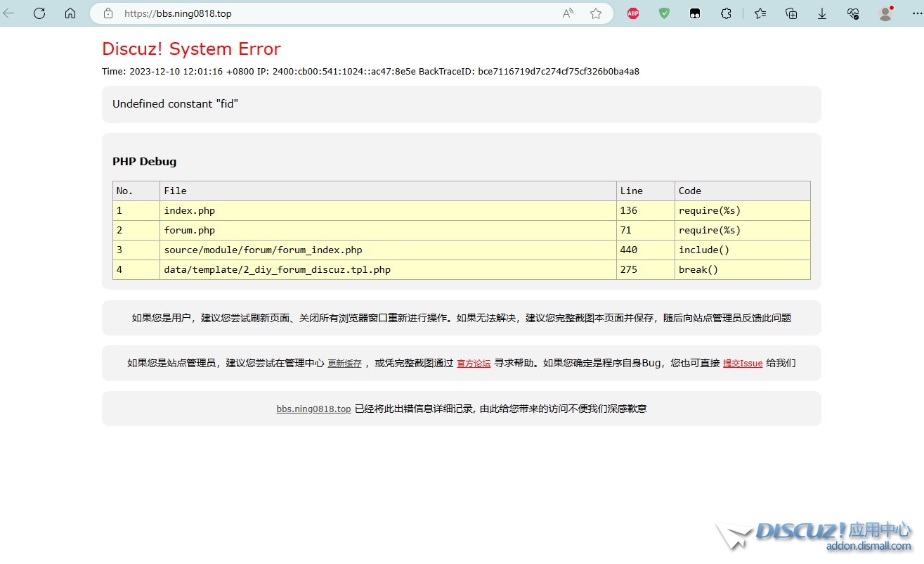Viewport: 924px width, 564px height.
Task: Open the ABP Adblock Plus extension
Action: pos(633,13)
